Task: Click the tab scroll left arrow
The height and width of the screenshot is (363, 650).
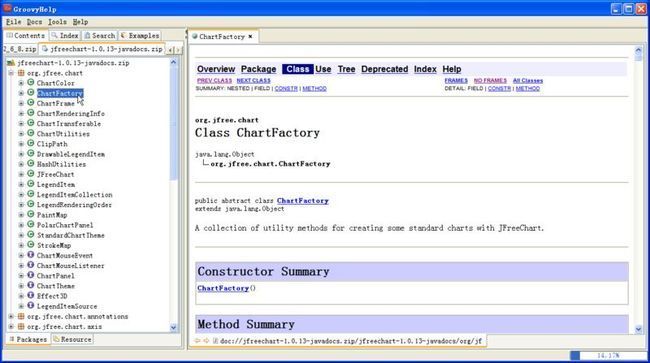Action: tap(170, 50)
